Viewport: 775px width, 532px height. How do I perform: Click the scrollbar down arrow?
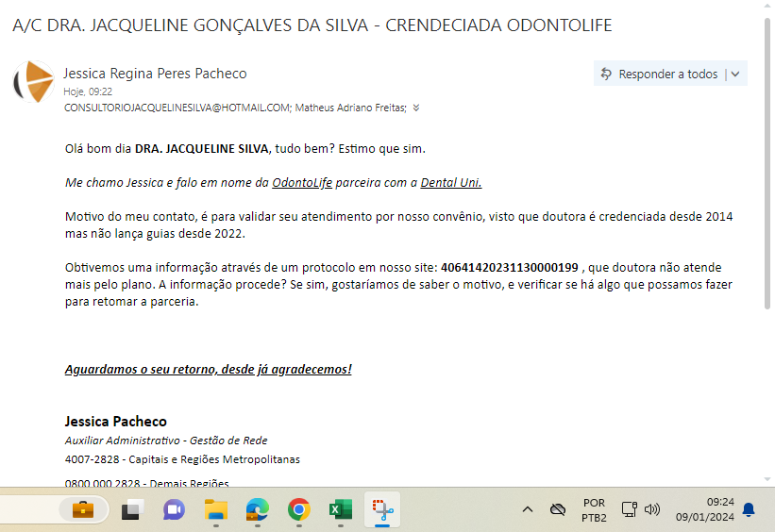point(767,479)
